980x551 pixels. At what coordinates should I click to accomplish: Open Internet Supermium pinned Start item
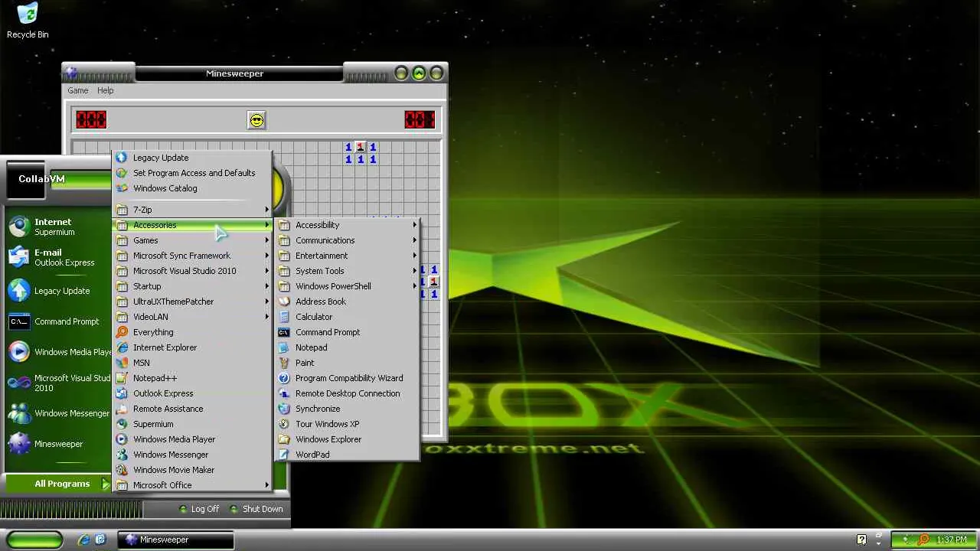pos(58,227)
